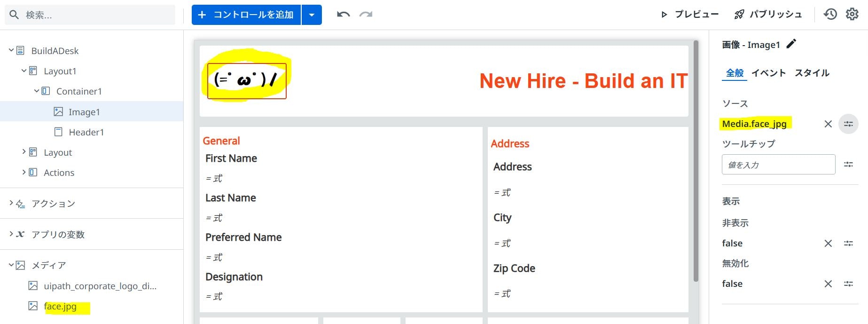Click the BuildADesk page icon
Viewport: 868px width, 324px height.
[x=20, y=50]
